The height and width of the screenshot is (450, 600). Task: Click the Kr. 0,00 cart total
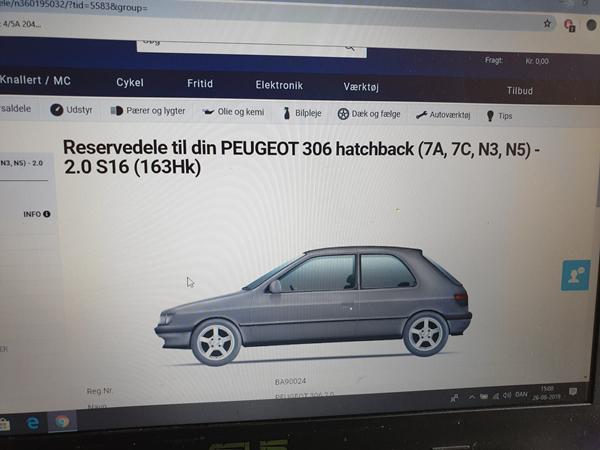coord(537,61)
